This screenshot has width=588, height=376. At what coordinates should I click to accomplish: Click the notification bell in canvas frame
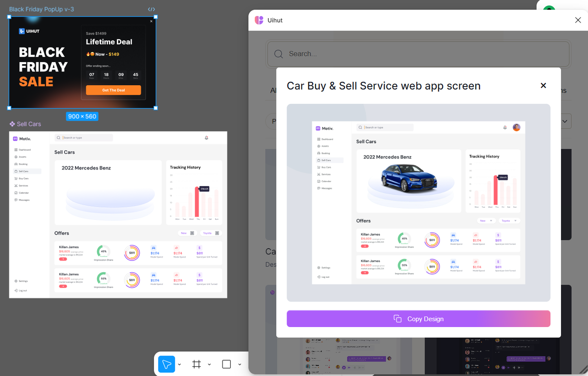point(206,138)
